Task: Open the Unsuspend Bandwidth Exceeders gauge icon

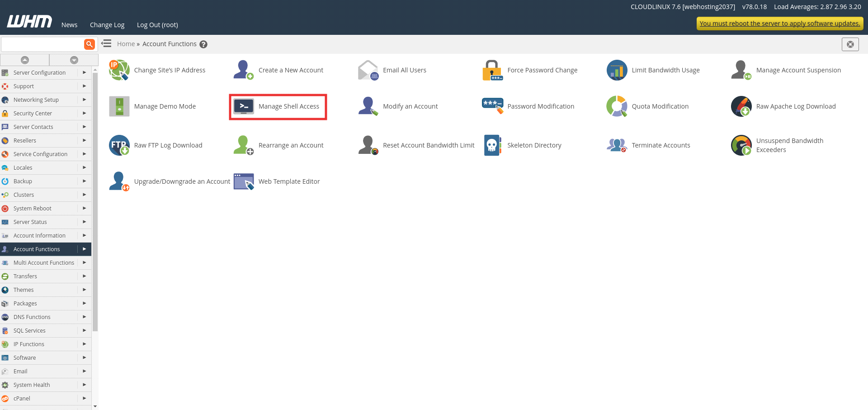Action: pyautogui.click(x=741, y=145)
